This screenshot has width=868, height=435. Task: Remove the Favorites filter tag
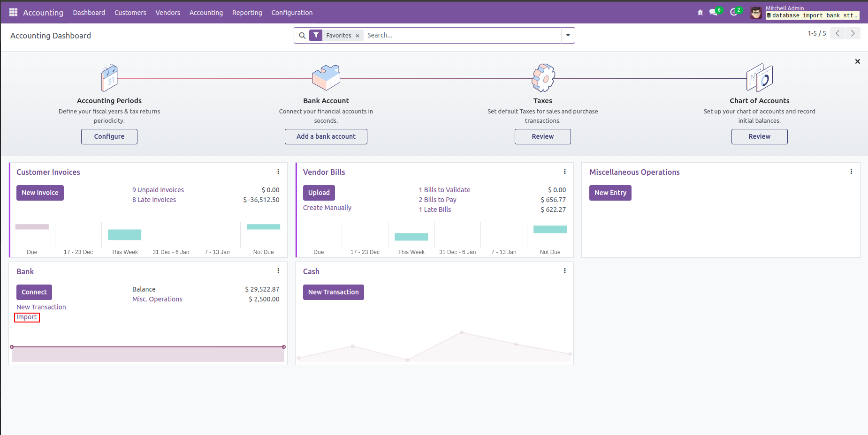[x=357, y=36]
